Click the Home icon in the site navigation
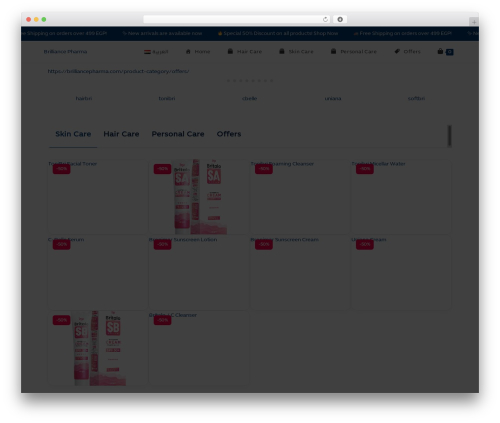500x423 pixels. pos(188,52)
